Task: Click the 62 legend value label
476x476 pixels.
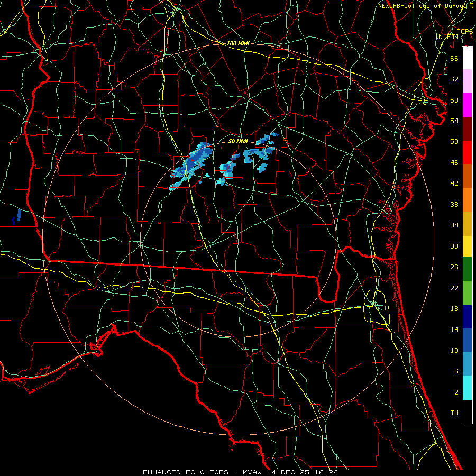Action: 454,79
